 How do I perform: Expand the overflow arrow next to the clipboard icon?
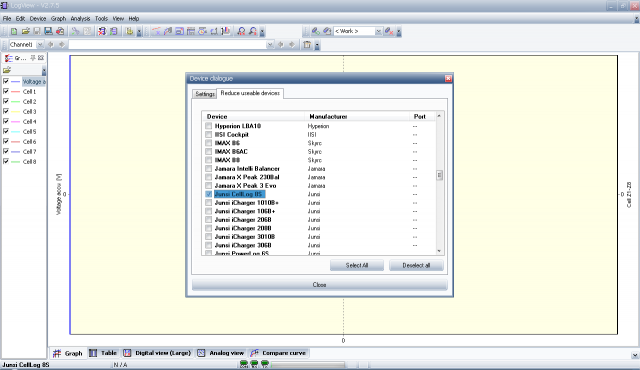pos(317,45)
